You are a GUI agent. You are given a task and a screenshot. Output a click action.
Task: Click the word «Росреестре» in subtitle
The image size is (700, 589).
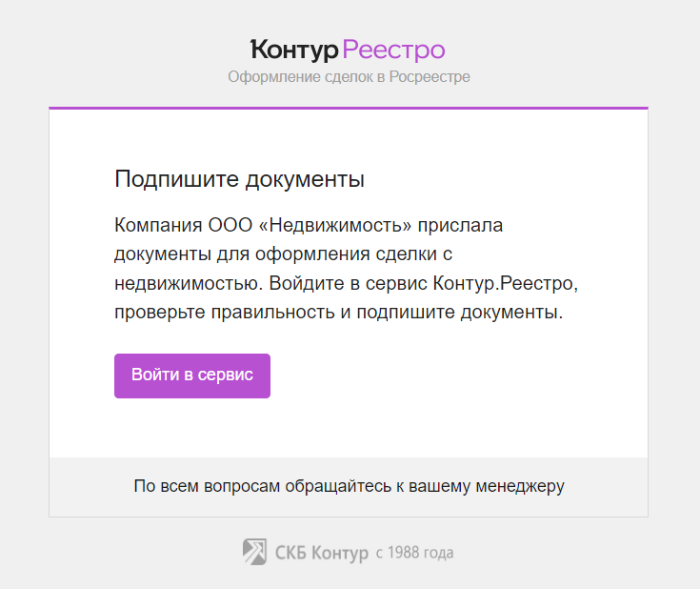pyautogui.click(x=430, y=77)
